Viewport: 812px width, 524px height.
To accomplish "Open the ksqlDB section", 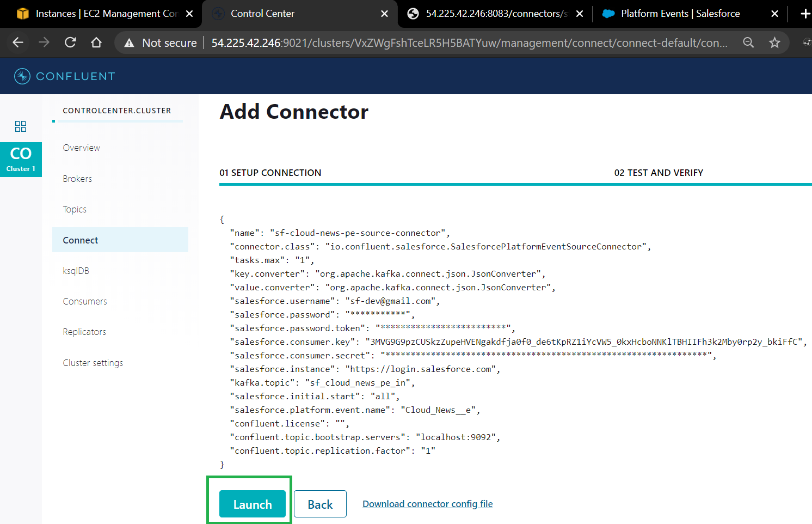I will [76, 271].
